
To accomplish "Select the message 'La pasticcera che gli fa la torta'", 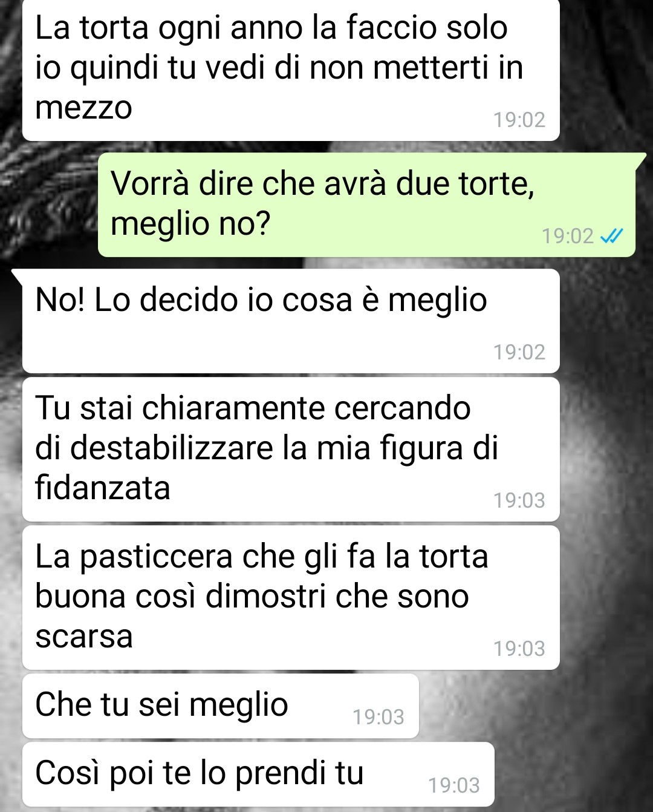I will click(291, 597).
